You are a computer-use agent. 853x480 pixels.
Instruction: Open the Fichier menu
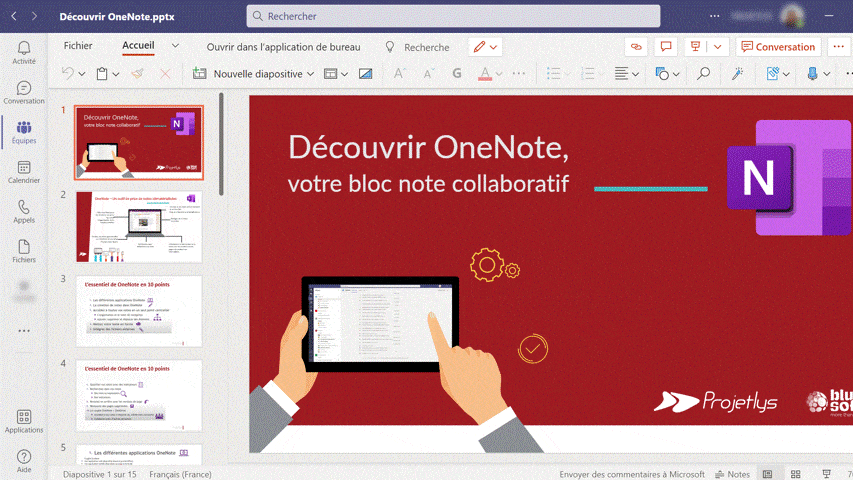78,46
